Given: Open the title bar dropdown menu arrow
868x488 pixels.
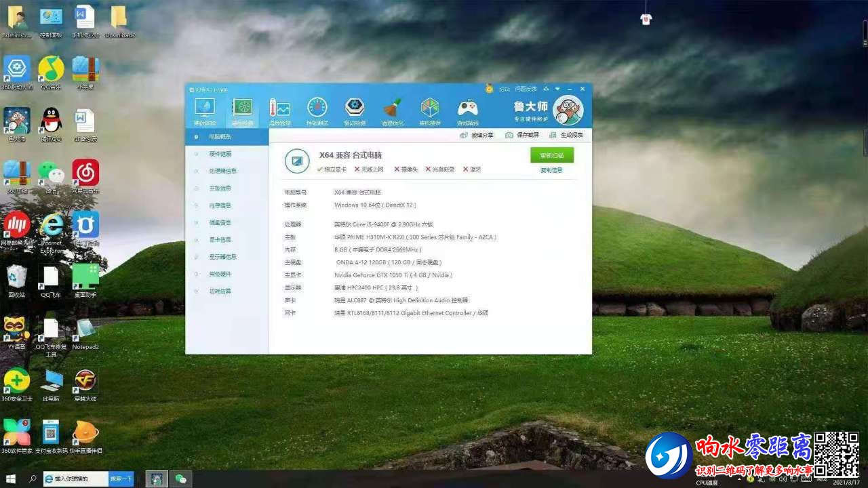Looking at the screenshot, I should pos(558,89).
